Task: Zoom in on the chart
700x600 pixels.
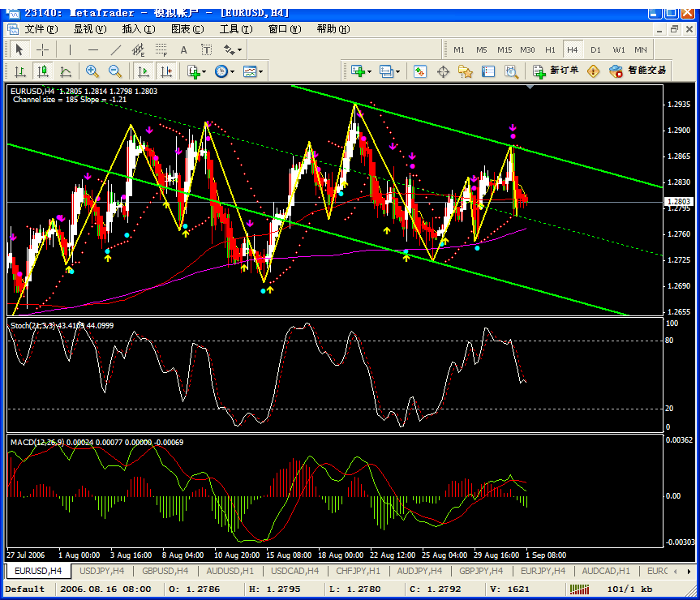Action: (x=92, y=71)
